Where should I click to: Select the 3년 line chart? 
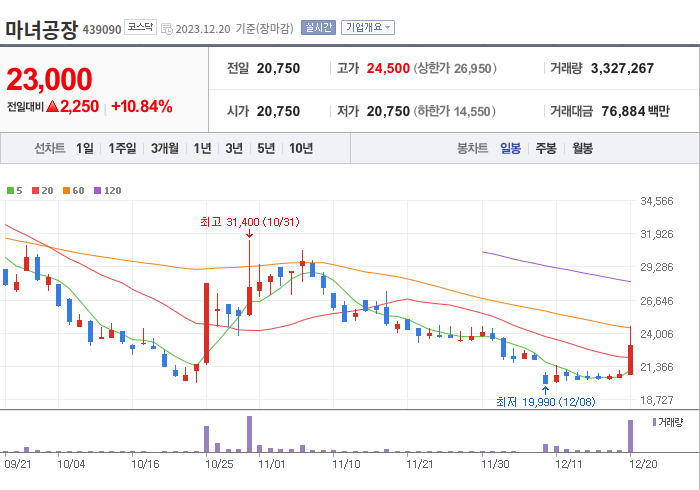(x=234, y=148)
